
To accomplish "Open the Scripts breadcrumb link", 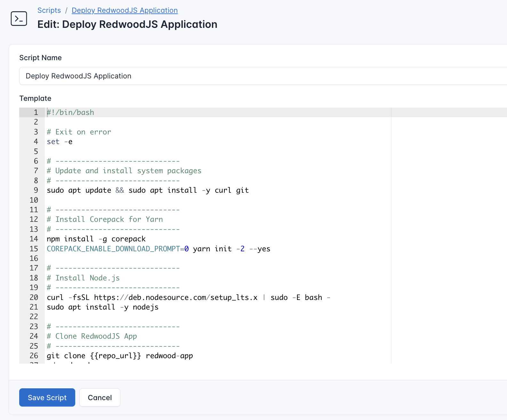I will (49, 10).
